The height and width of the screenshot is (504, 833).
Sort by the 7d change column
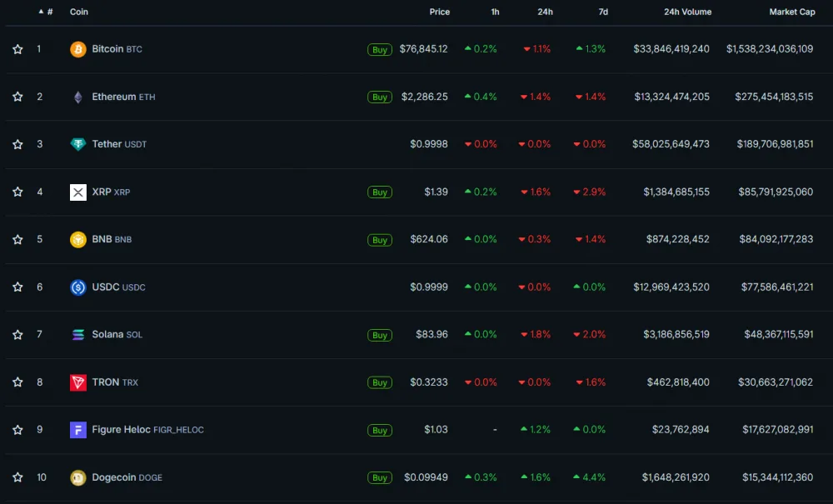603,12
